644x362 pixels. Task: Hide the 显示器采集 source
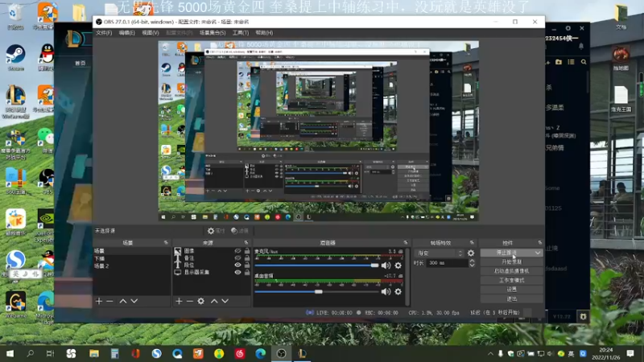coord(237,272)
